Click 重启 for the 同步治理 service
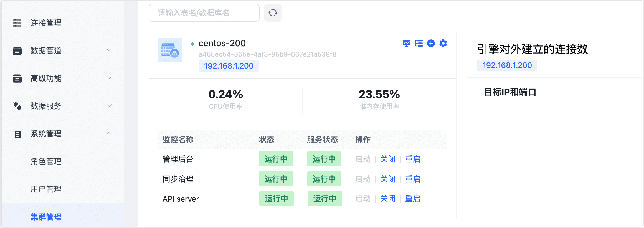The height and width of the screenshot is (228, 644). click(x=413, y=179)
